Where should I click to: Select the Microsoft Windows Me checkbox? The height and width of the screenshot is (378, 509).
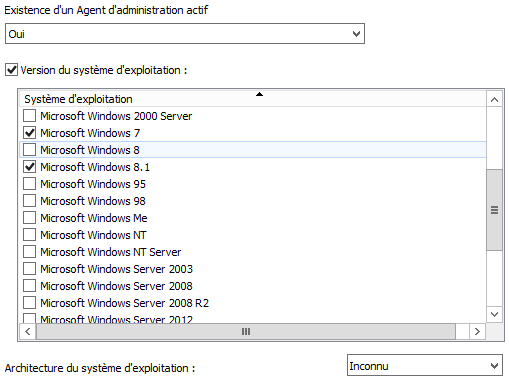point(29,218)
